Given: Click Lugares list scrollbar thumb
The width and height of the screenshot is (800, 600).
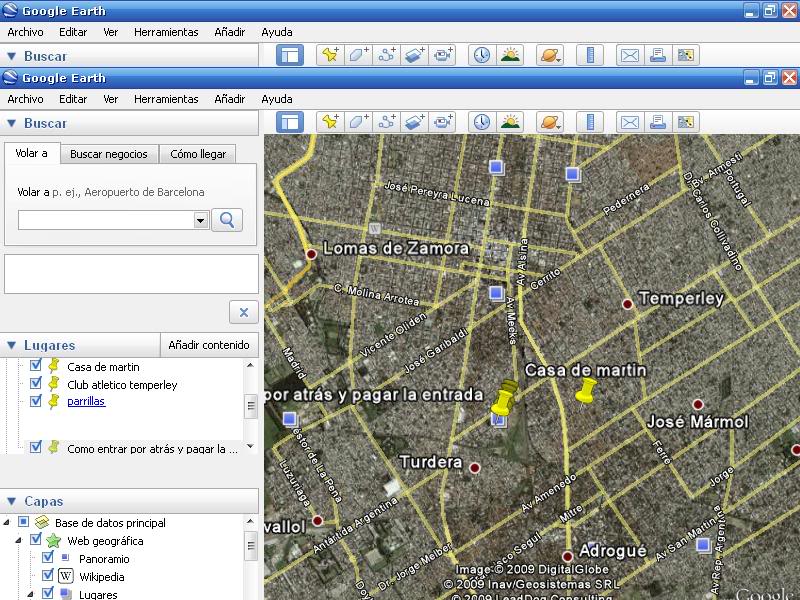Looking at the screenshot, I should pyautogui.click(x=251, y=406).
